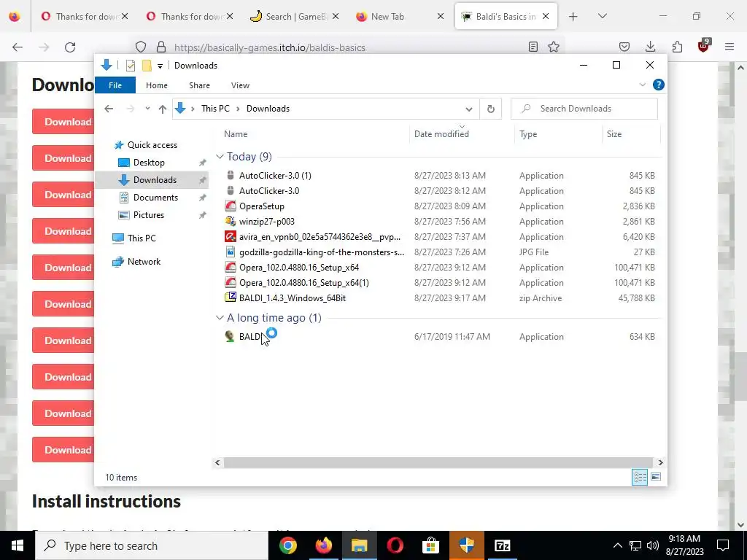Screen dimensions: 747x560
Task: Open address bar history dropdown
Action: [469, 109]
